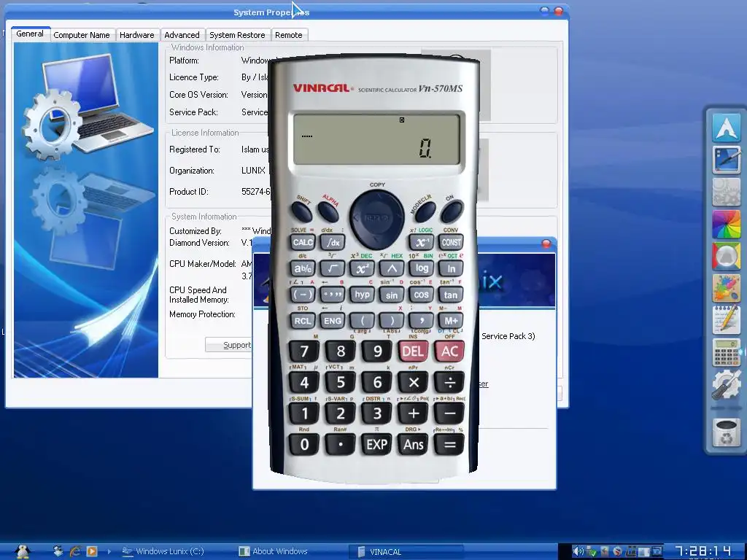747x560 pixels.
Task: Click the CALC key
Action: click(303, 242)
